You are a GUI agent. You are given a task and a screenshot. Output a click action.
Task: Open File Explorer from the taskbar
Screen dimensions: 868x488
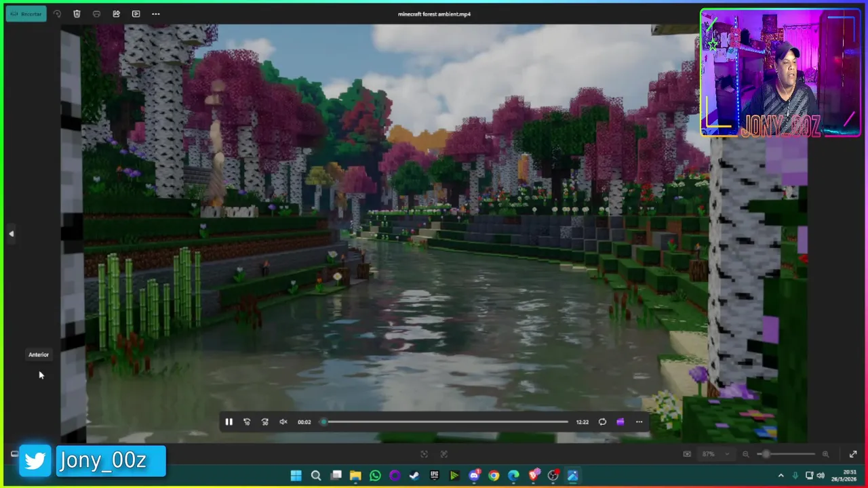[x=355, y=476]
